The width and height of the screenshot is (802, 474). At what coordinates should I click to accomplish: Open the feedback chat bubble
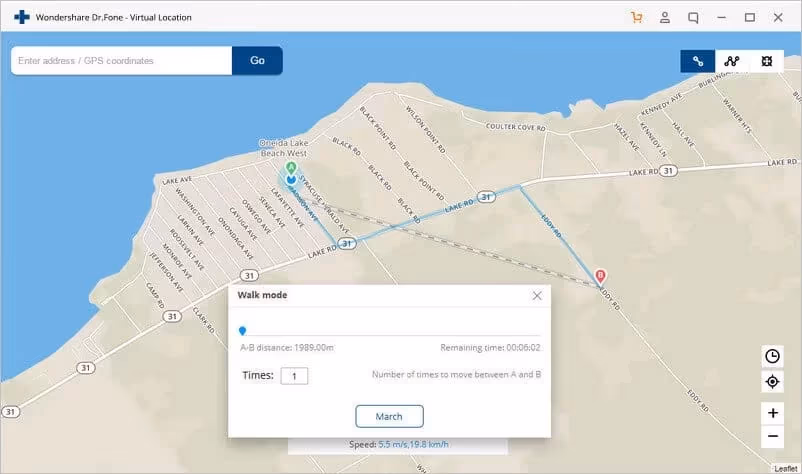tap(693, 17)
